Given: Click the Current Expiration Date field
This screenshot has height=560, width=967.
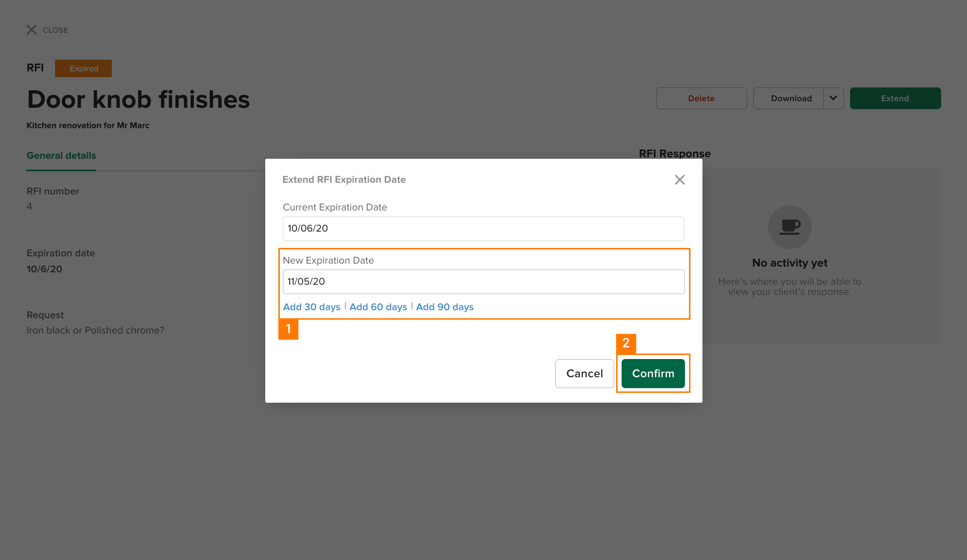Looking at the screenshot, I should coord(483,229).
